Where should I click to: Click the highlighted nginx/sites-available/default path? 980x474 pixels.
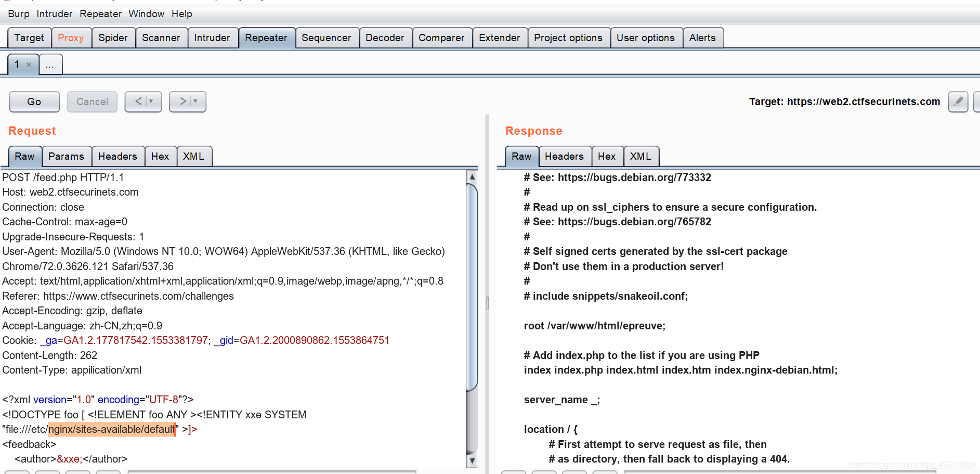112,429
